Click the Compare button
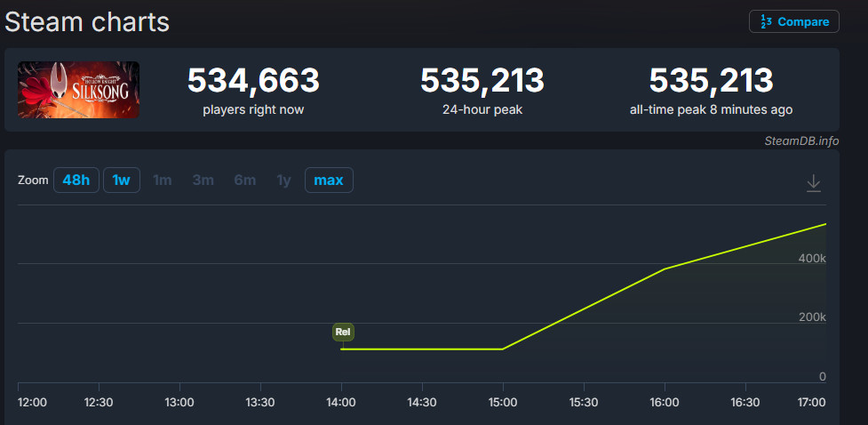868x425 pixels. pyautogui.click(x=794, y=21)
